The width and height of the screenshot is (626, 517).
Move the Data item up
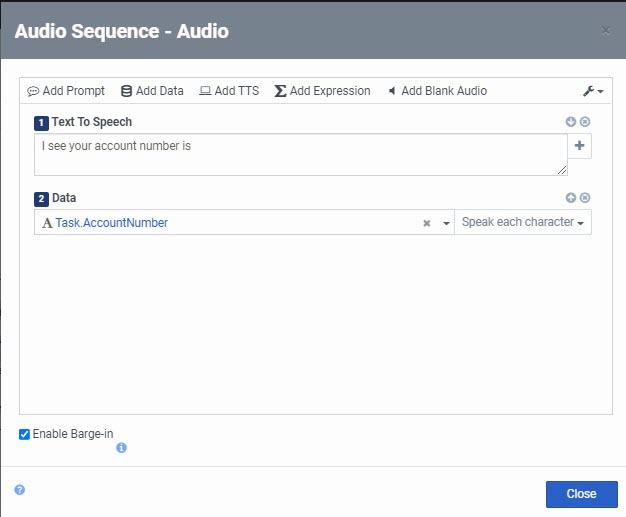(x=571, y=198)
